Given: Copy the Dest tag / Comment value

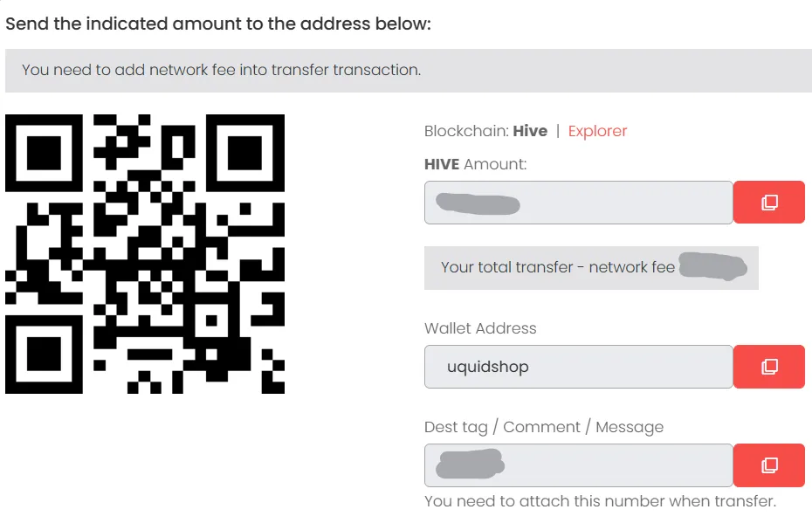Looking at the screenshot, I should click(769, 465).
